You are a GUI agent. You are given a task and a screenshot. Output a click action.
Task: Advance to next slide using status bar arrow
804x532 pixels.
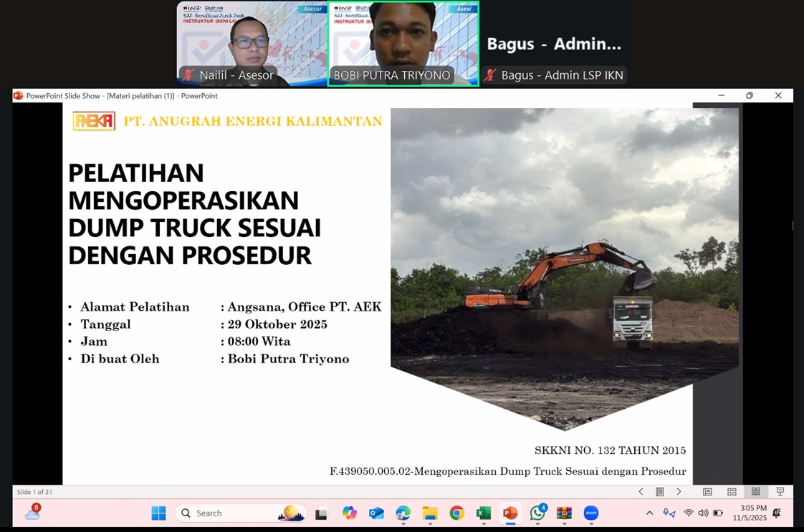pyautogui.click(x=679, y=492)
